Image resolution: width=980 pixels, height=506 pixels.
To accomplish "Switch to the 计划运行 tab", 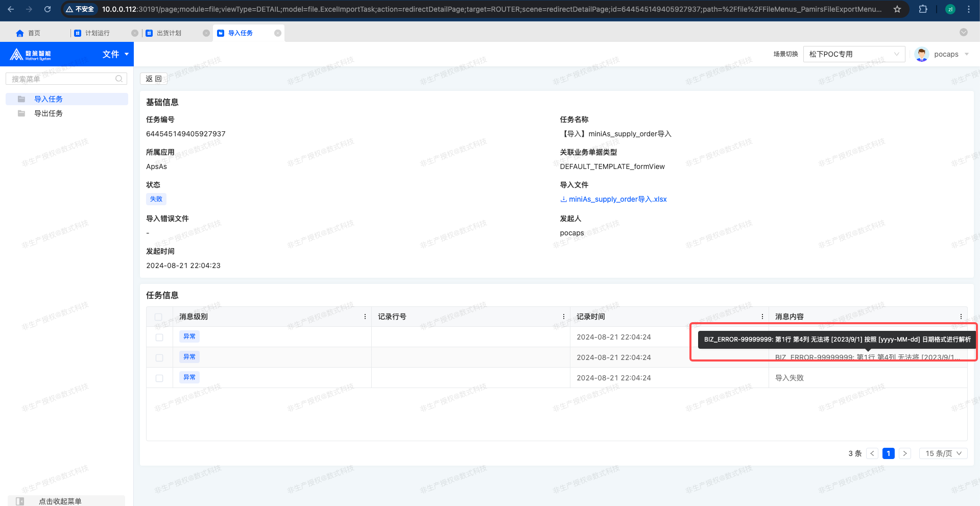I will 97,33.
